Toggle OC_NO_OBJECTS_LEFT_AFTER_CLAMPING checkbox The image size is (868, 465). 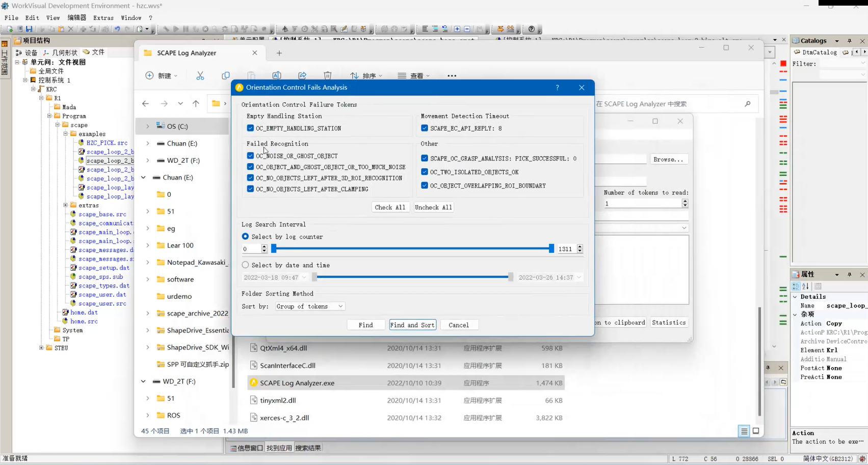(x=250, y=189)
